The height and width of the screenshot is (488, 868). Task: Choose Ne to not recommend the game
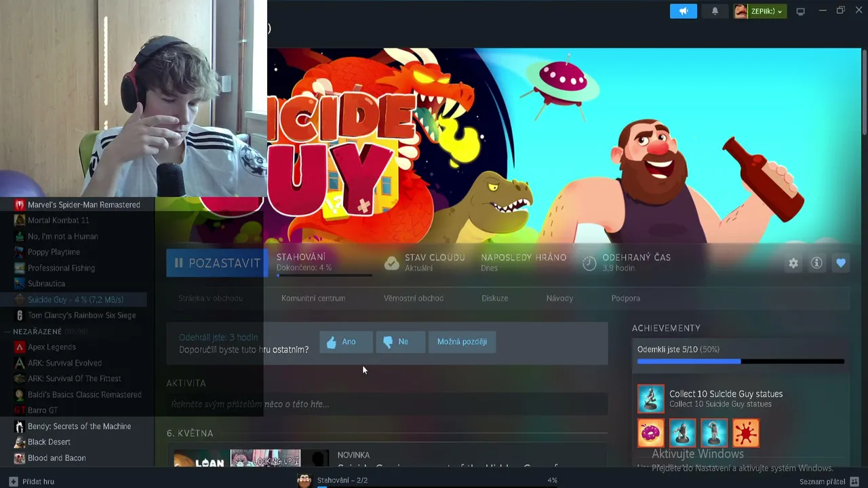(399, 342)
